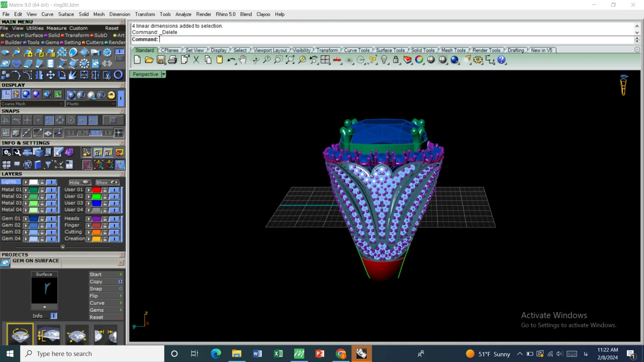Select the Cut scissors icon

pos(196,60)
